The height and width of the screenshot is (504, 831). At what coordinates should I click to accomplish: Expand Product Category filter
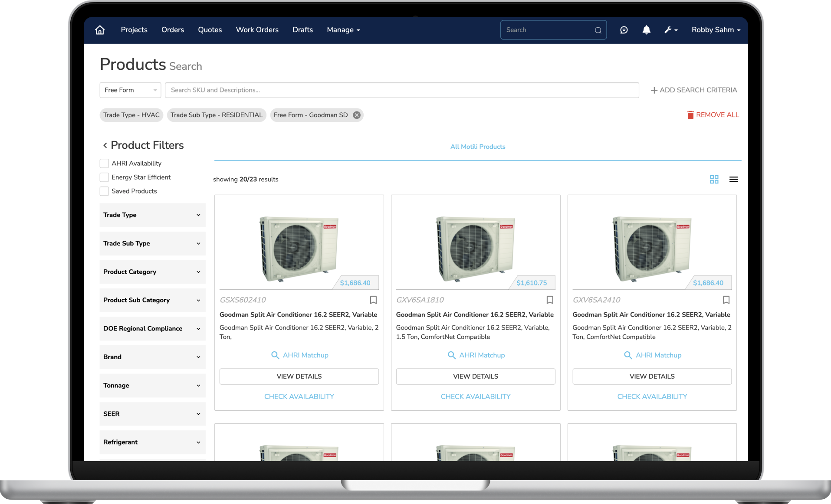click(152, 272)
